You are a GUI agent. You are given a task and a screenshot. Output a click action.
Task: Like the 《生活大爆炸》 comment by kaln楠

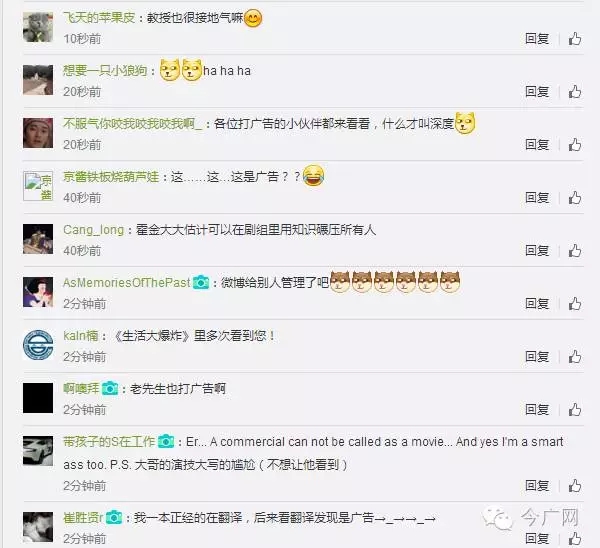point(575,357)
